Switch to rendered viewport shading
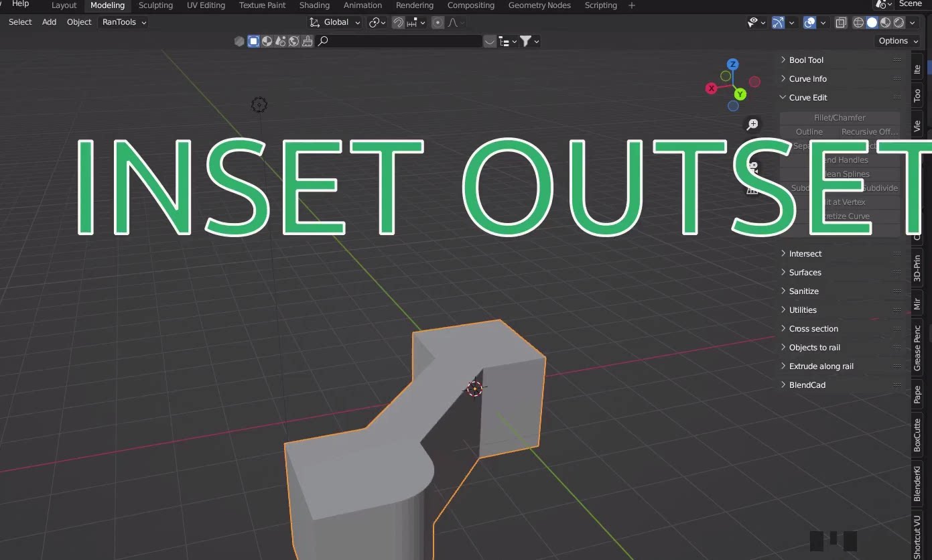This screenshot has height=560, width=932. point(899,22)
